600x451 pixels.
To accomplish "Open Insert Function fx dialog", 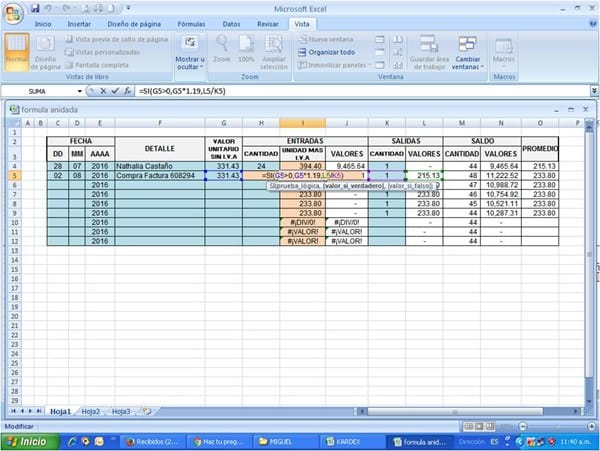I will [x=127, y=91].
